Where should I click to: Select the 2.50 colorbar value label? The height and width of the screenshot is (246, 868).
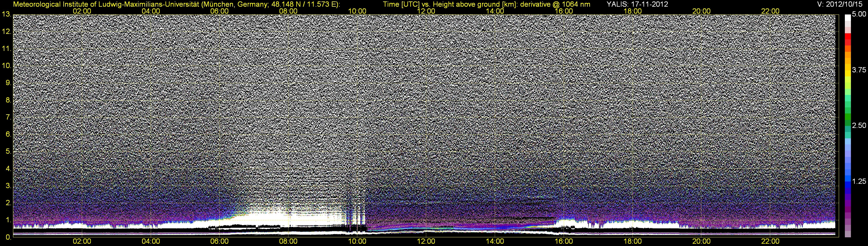click(x=858, y=126)
